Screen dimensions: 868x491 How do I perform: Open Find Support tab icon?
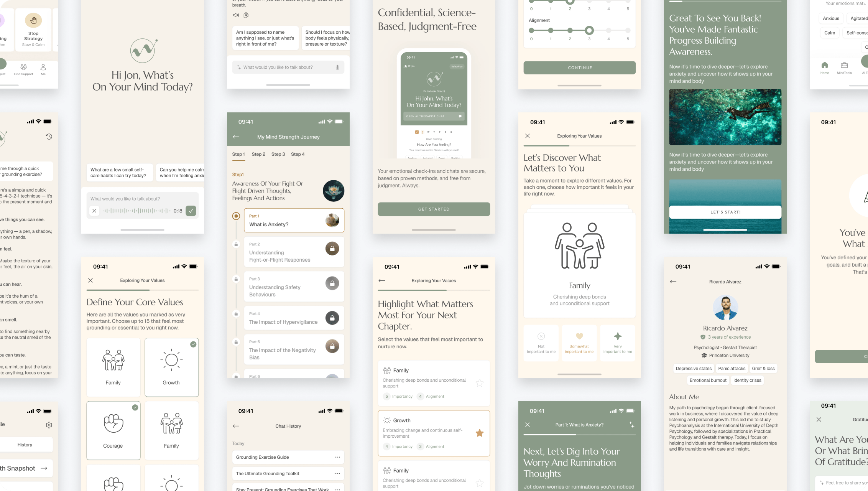pos(24,67)
